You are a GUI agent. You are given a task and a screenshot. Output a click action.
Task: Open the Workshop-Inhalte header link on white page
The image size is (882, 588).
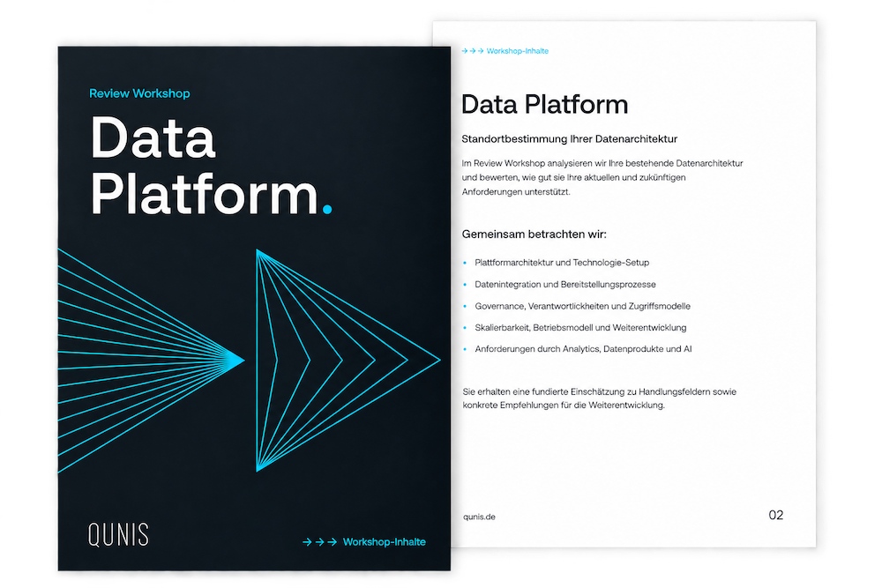tap(518, 50)
